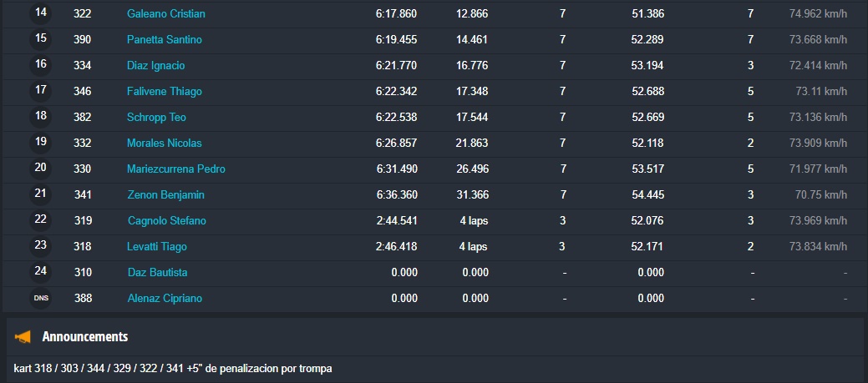Click the position 17 badge
Screen dimensions: 868x383
41,90
